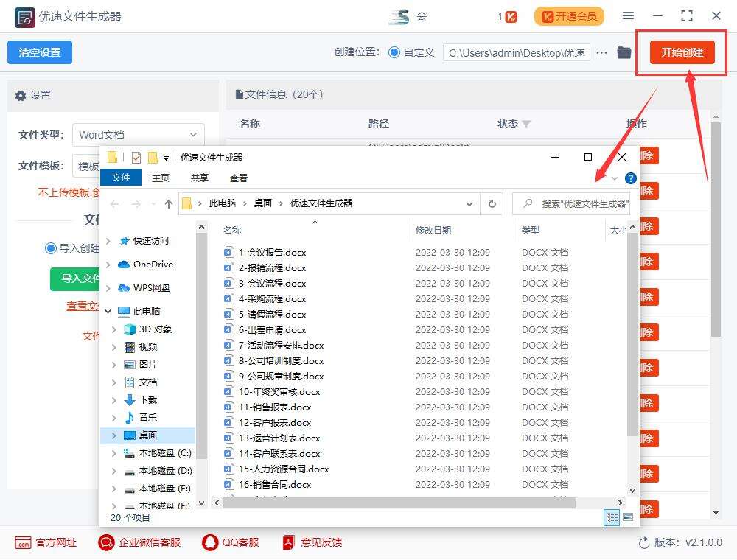Screen dimensions: 737x560
Task: Select 快速访问 in the navigation tree
Action: (x=150, y=240)
